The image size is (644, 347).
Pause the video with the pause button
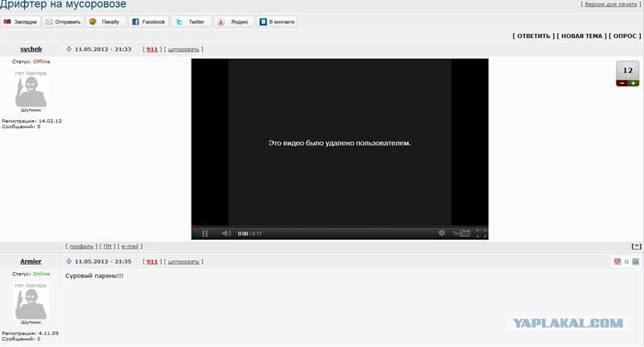[x=205, y=233]
